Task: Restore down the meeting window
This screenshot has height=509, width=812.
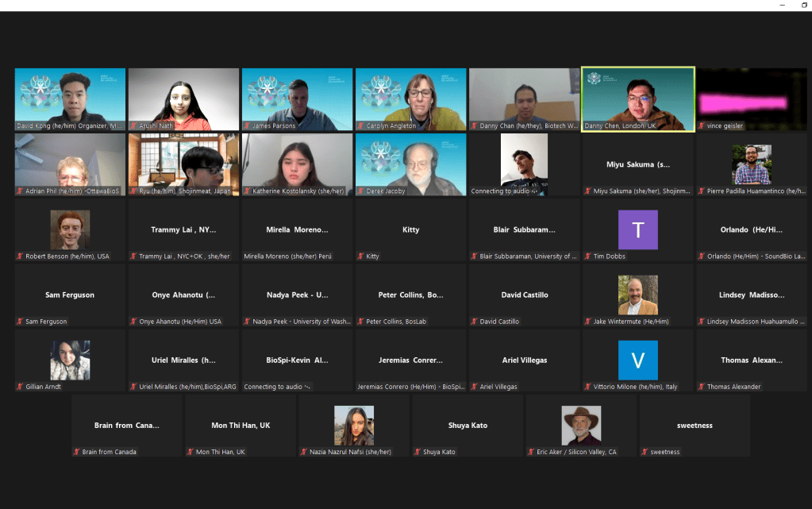Action: tap(804, 5)
